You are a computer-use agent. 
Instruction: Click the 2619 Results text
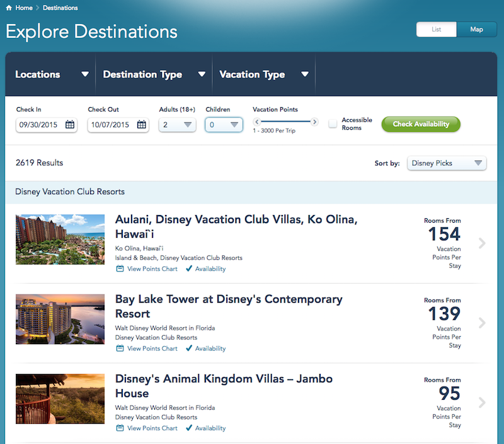click(x=39, y=163)
